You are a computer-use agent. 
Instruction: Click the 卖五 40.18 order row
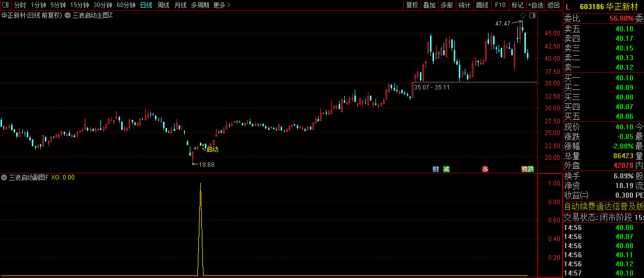click(603, 29)
